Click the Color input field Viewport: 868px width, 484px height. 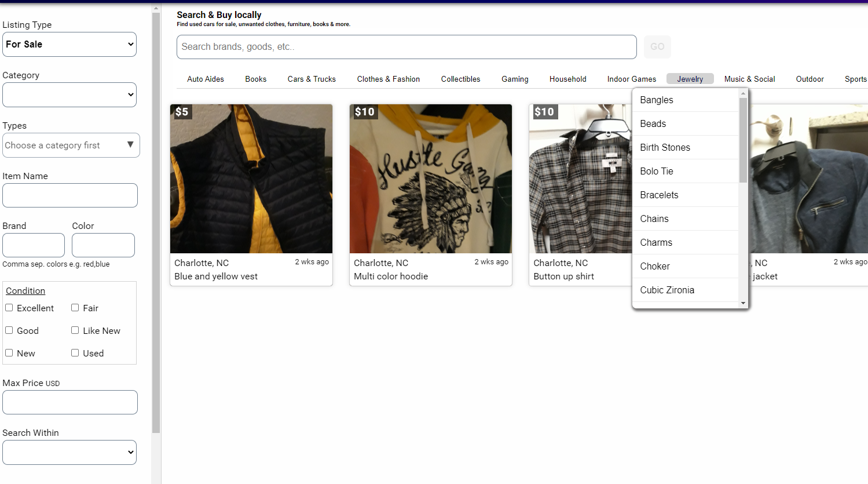[x=103, y=245]
